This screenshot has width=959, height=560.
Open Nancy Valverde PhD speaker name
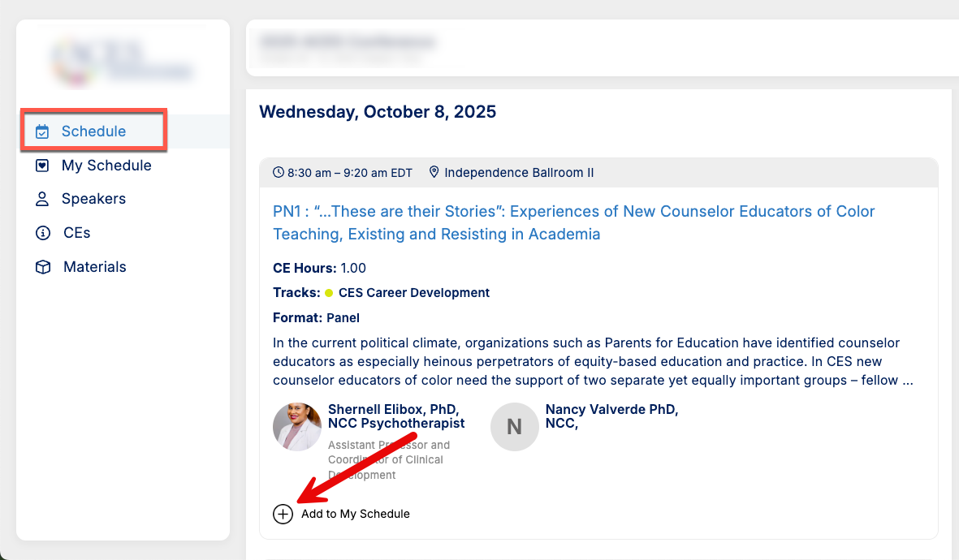611,416
